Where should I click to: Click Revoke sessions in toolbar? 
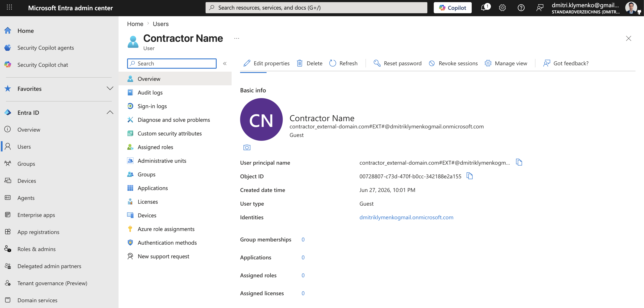453,64
